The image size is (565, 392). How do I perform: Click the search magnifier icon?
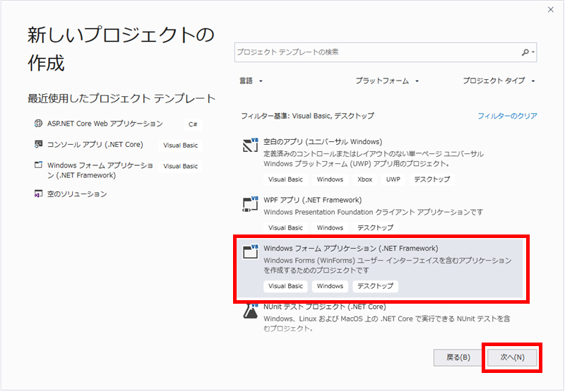pos(525,52)
